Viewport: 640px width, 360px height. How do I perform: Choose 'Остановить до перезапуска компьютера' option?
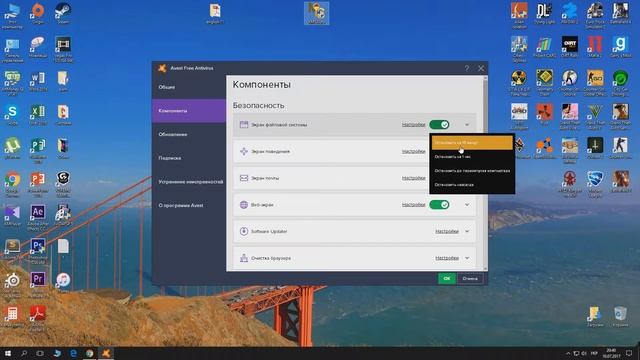[x=472, y=171]
